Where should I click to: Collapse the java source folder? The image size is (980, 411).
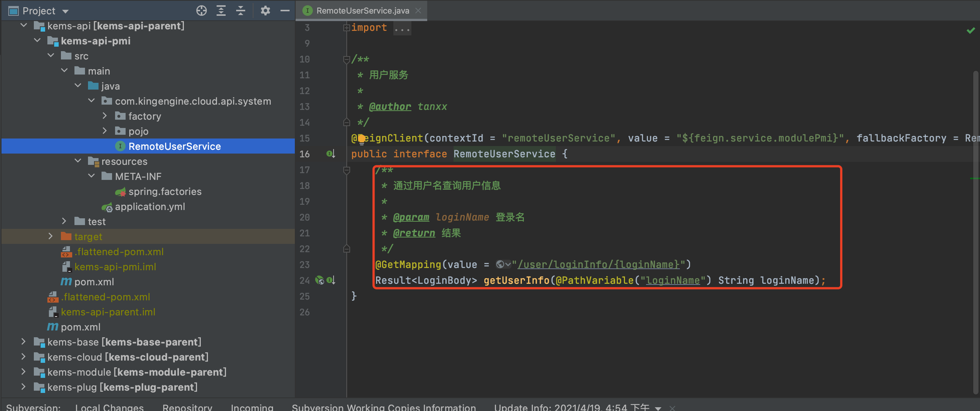click(x=78, y=86)
